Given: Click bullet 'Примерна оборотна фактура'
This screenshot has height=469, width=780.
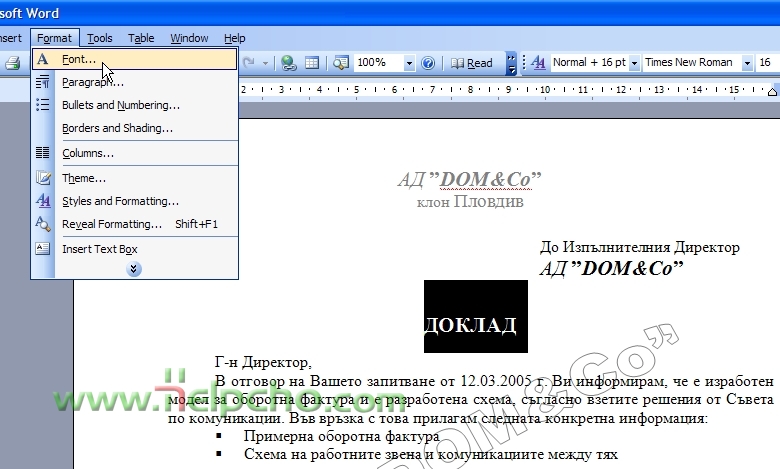Looking at the screenshot, I should click(341, 436).
